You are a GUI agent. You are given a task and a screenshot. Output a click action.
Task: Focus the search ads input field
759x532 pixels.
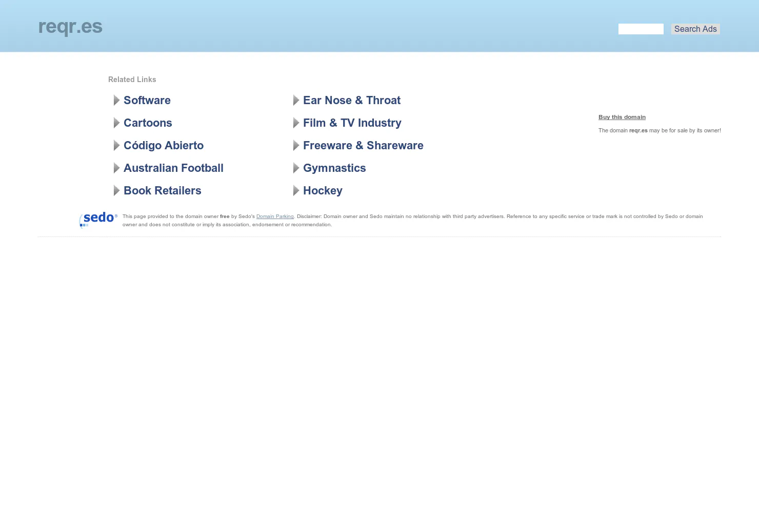point(641,29)
